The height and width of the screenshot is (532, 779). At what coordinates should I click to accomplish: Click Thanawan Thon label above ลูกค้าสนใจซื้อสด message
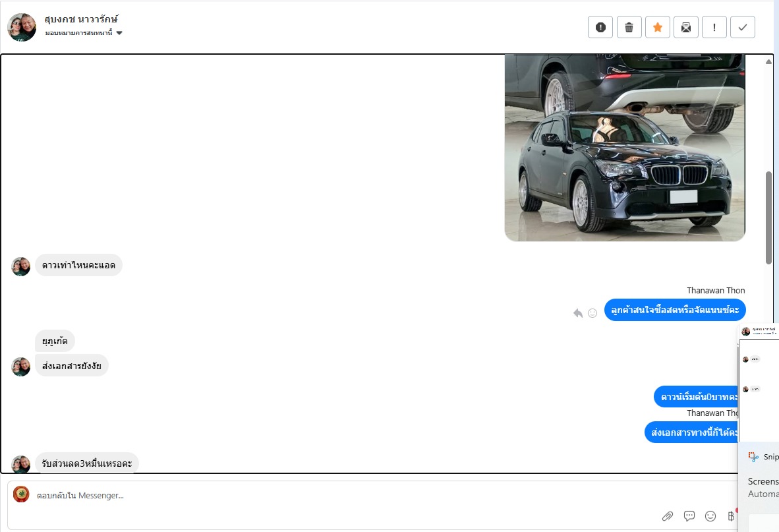(x=716, y=290)
